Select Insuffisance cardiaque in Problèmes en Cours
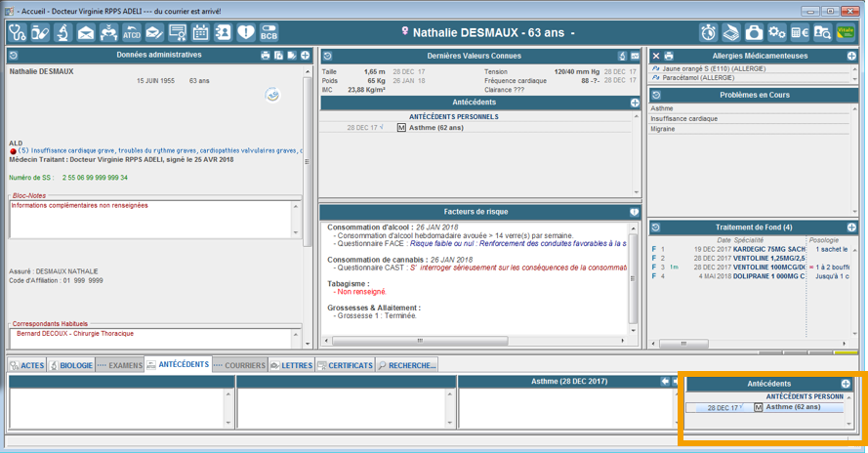This screenshot has width=868, height=453. coord(684,119)
